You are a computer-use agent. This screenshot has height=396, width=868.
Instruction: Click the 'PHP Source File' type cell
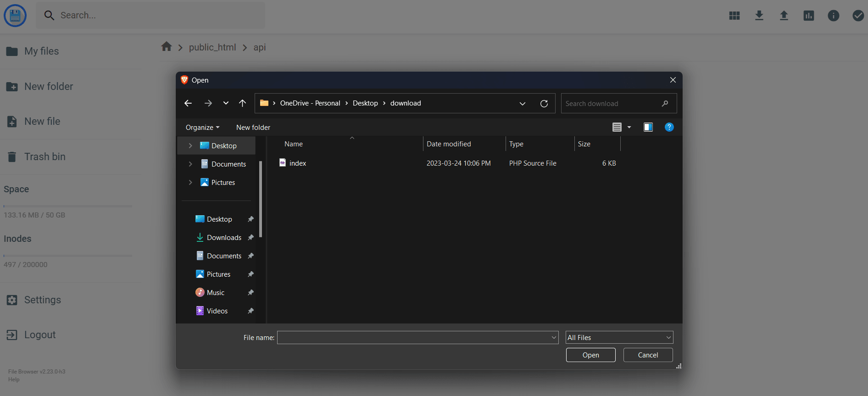533,163
